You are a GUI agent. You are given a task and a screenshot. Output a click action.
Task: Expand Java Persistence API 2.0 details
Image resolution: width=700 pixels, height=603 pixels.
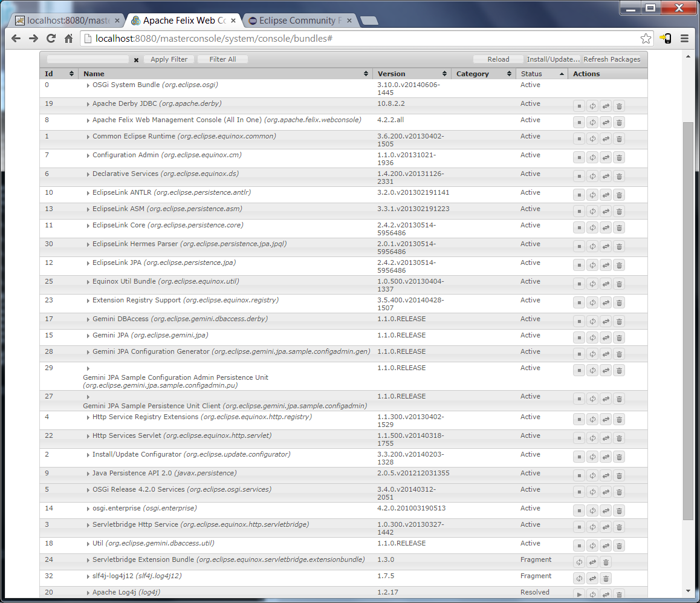coord(88,474)
